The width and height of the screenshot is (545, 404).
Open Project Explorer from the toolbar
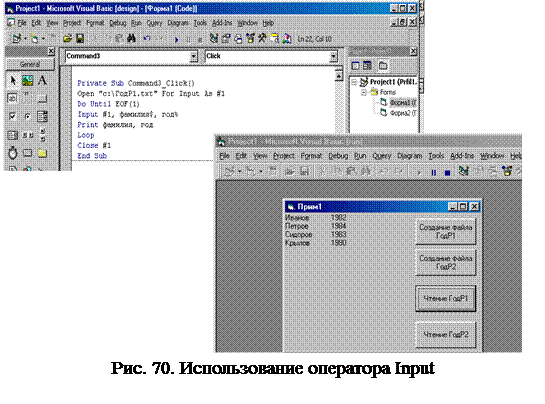click(214, 38)
